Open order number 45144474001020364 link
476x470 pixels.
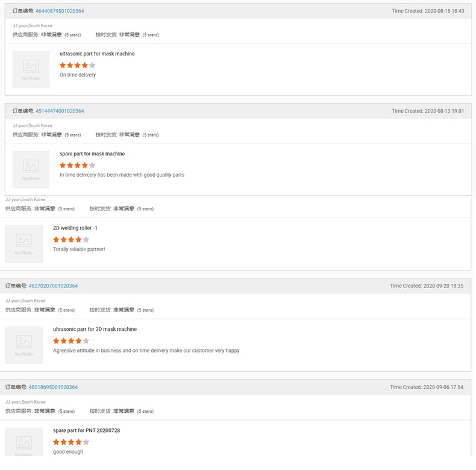click(60, 111)
